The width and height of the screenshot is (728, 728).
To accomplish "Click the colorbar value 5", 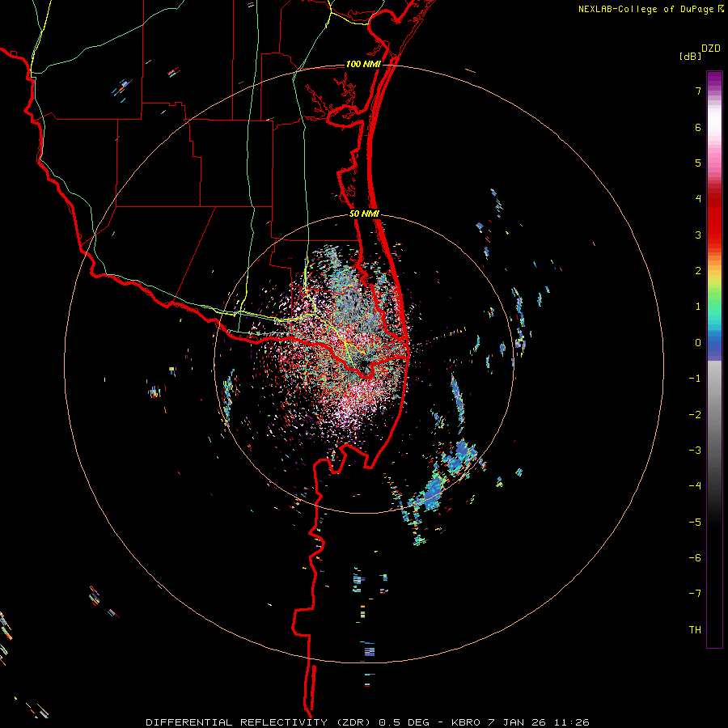I will (x=698, y=163).
